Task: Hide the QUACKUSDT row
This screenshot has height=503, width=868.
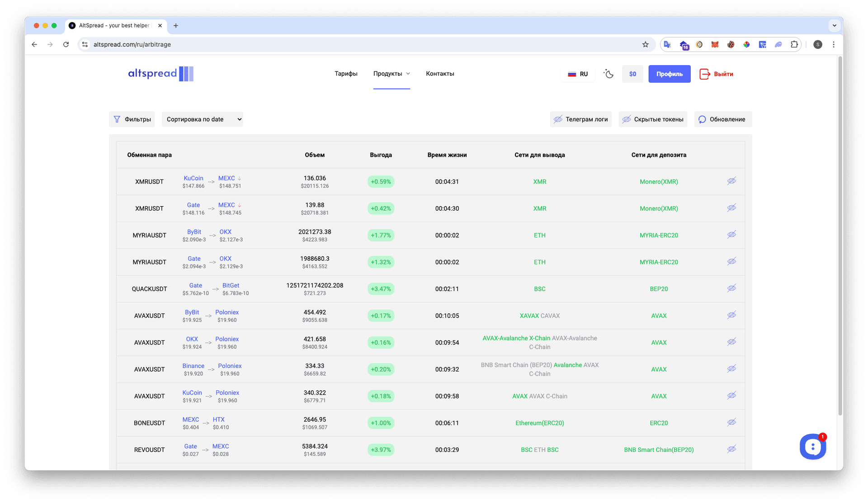Action: tap(731, 288)
